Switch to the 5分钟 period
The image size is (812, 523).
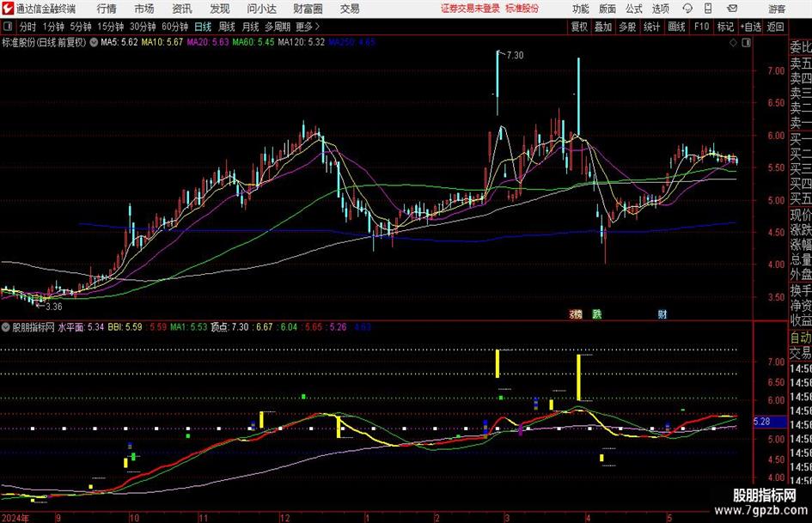click(x=81, y=27)
